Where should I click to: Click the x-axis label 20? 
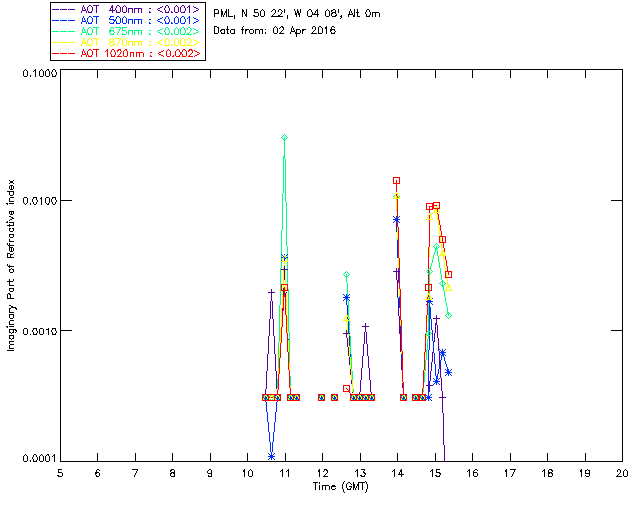[x=622, y=473]
